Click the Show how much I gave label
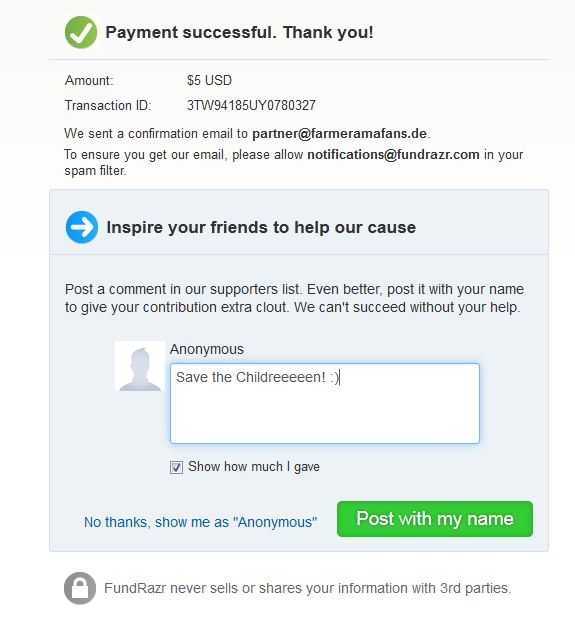 [x=254, y=467]
